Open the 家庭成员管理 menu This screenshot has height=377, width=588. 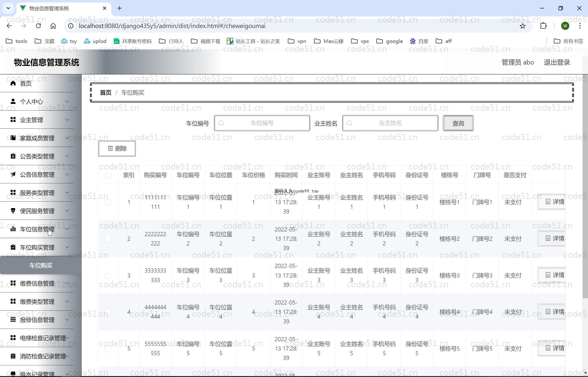coord(37,138)
